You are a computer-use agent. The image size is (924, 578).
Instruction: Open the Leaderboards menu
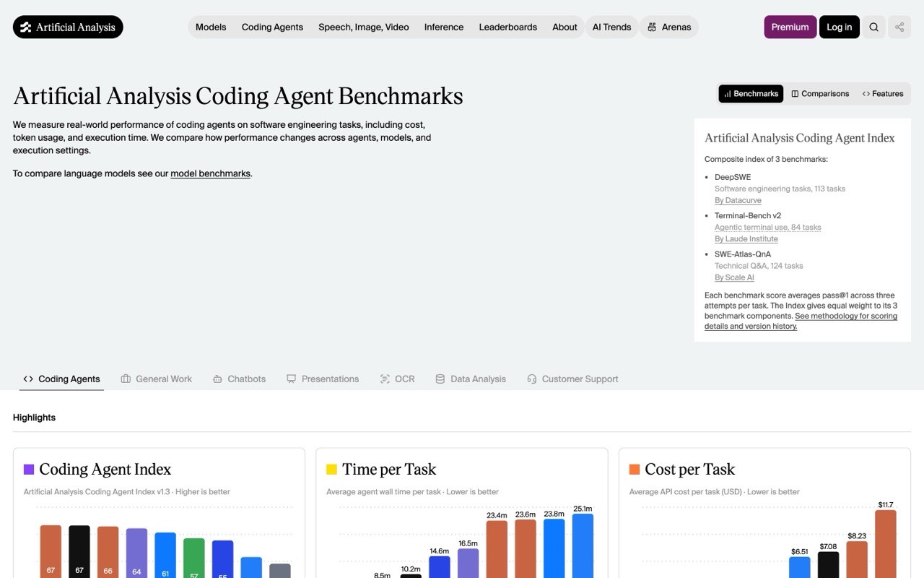508,27
